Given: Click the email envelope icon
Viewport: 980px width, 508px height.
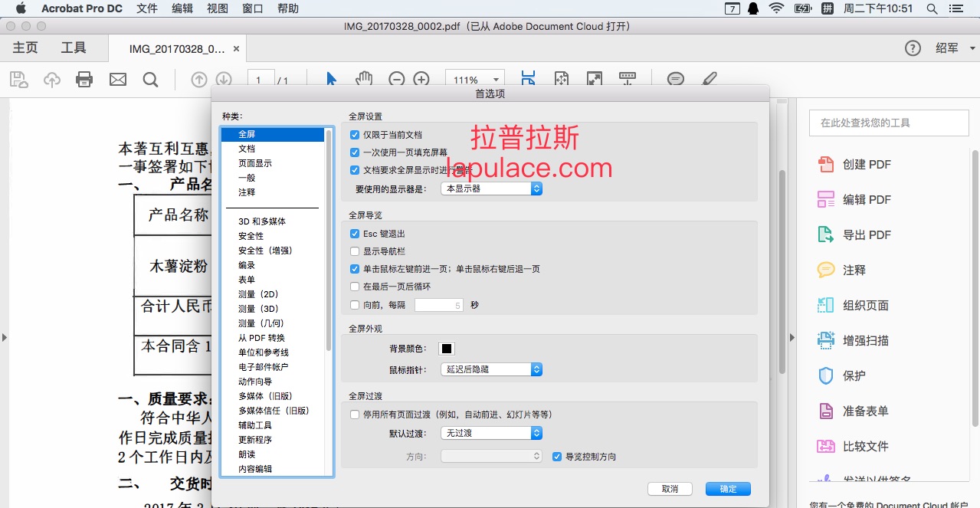Looking at the screenshot, I should 118,79.
